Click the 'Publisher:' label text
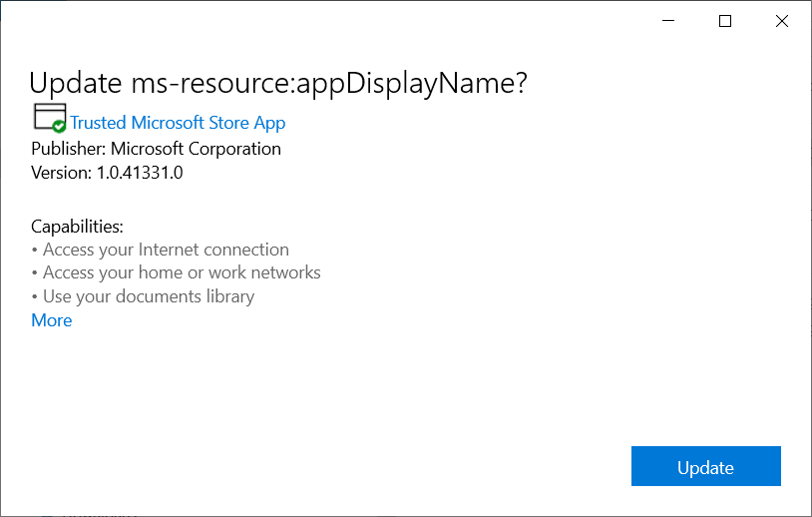This screenshot has width=812, height=517. (68, 149)
